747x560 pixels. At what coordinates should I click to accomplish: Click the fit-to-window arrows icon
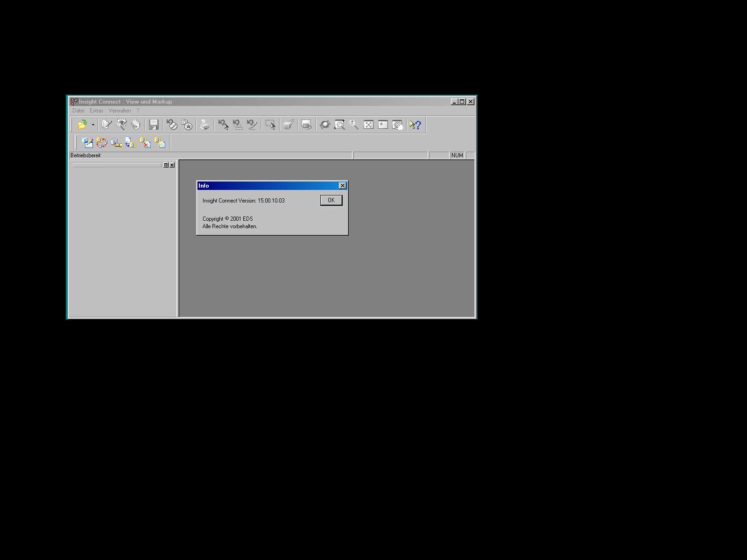(x=368, y=125)
